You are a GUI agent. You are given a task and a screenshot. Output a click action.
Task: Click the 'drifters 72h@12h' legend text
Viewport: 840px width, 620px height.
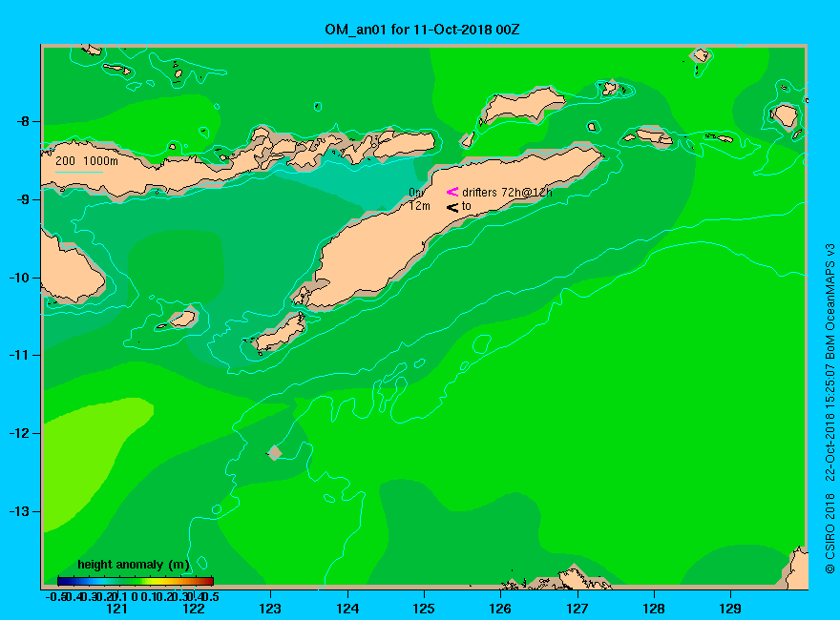coord(507,193)
